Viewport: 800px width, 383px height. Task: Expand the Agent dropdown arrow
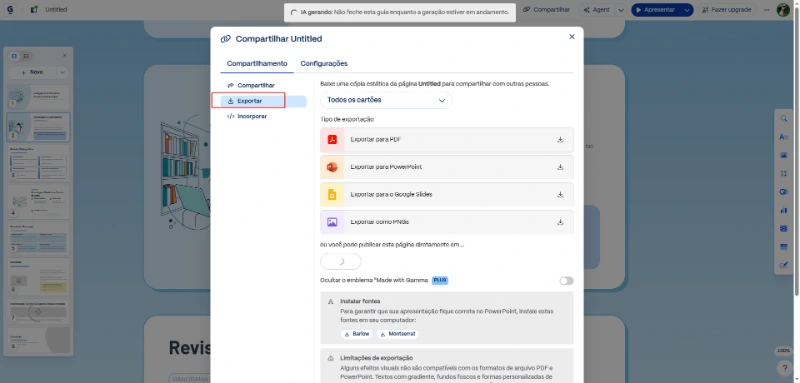(621, 10)
